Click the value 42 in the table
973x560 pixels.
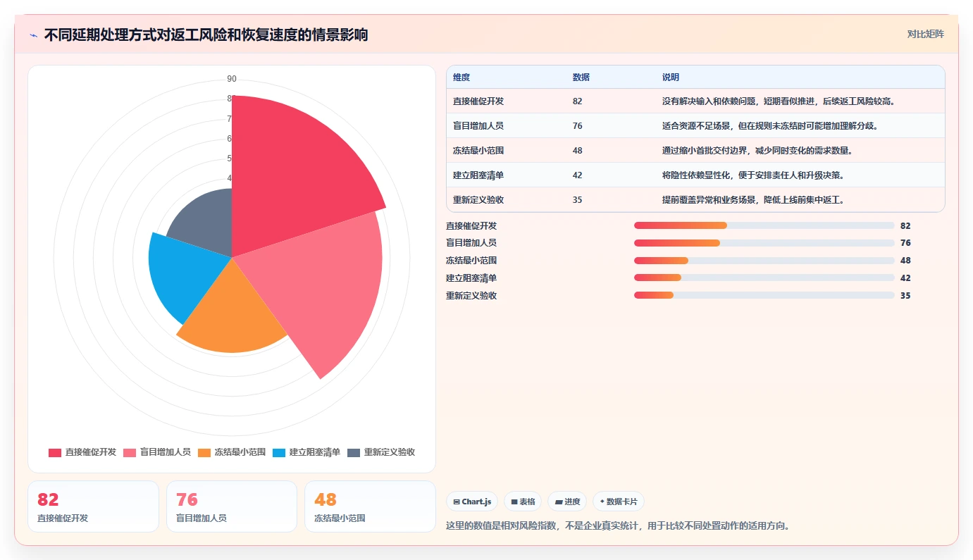coord(578,175)
